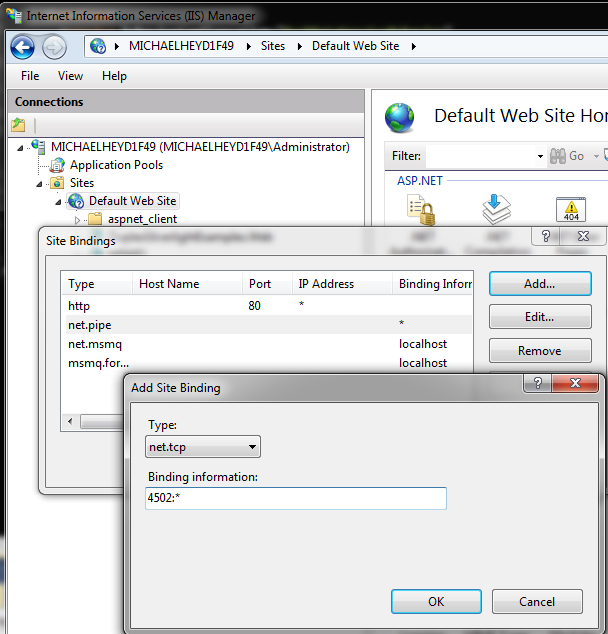Click the binoculars Go filter icon

click(x=558, y=156)
